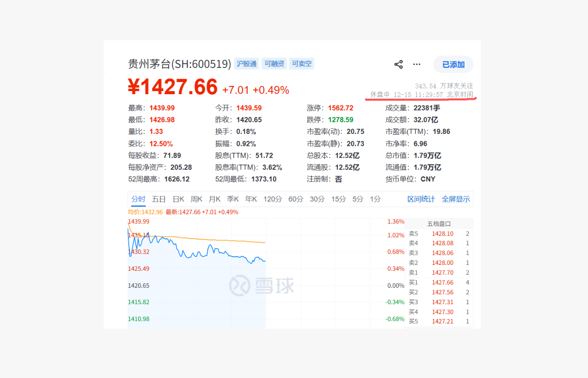Click the 沪股通 label badge
This screenshot has width=588, height=378.
click(x=247, y=64)
